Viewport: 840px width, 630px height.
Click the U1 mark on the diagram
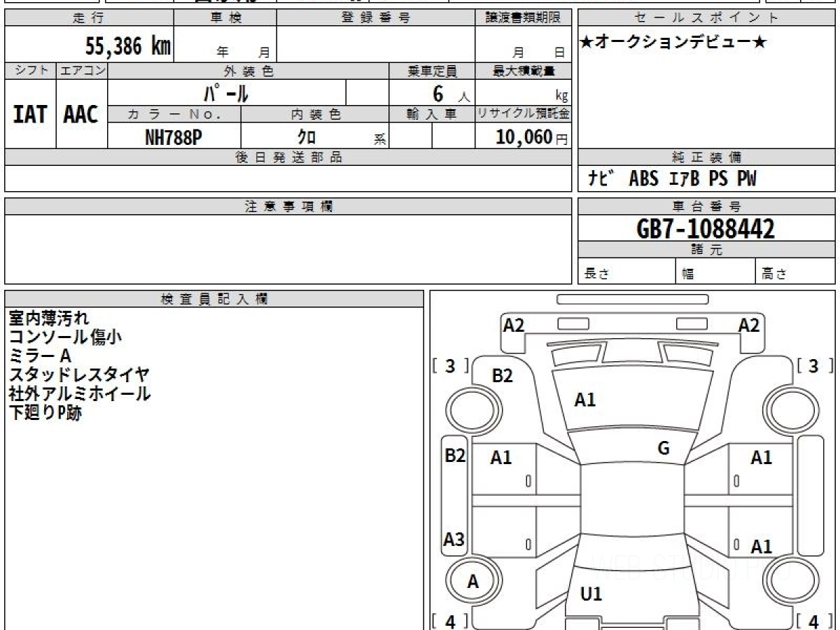(x=591, y=594)
